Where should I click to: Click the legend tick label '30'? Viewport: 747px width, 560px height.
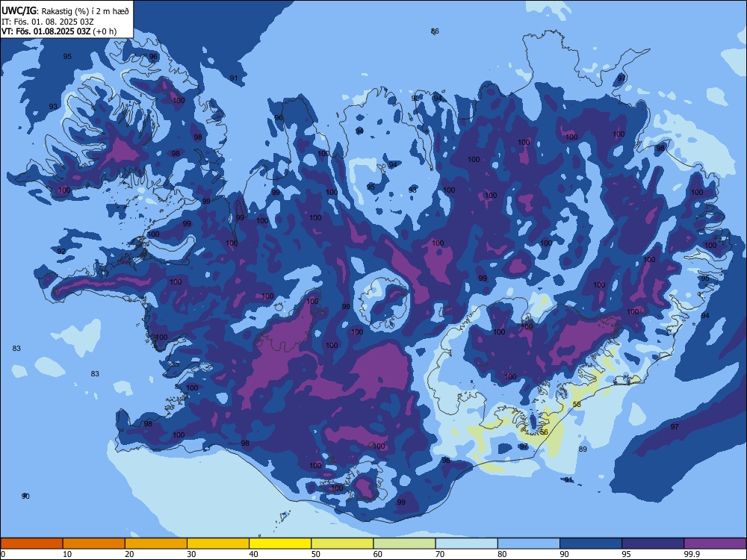tap(191, 554)
